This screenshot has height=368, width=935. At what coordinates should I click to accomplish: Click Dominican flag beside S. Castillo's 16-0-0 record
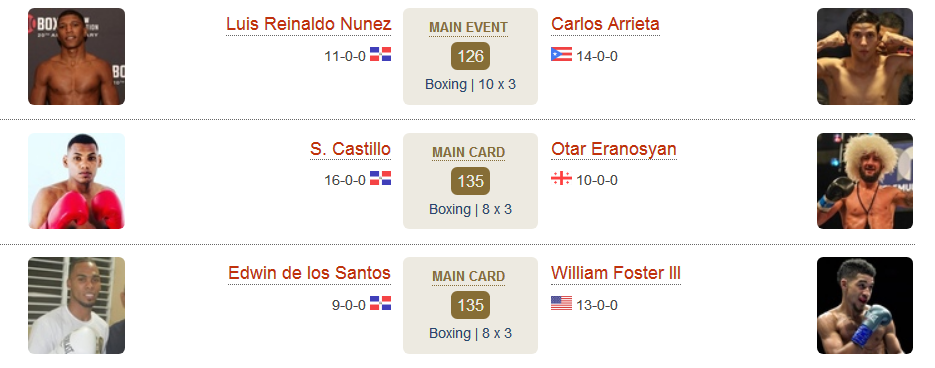380,178
